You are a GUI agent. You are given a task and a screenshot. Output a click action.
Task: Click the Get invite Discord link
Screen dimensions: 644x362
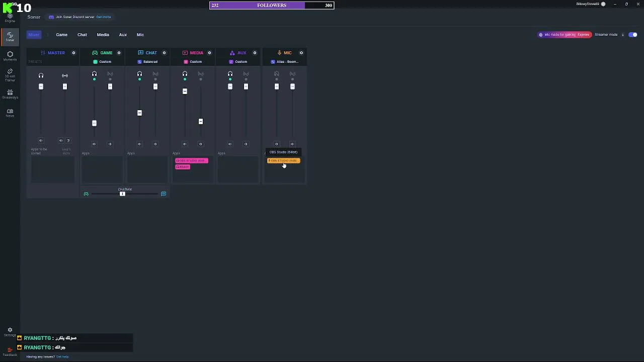tap(104, 17)
